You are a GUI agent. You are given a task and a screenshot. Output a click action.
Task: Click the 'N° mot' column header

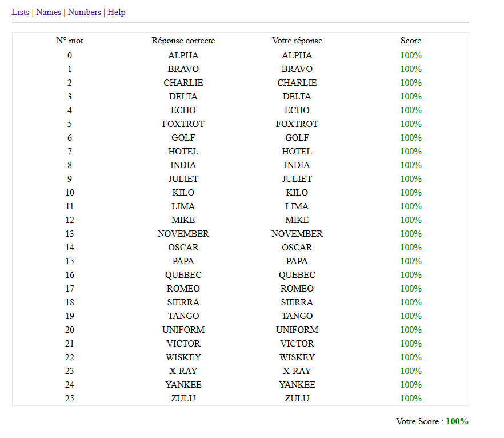(x=70, y=41)
